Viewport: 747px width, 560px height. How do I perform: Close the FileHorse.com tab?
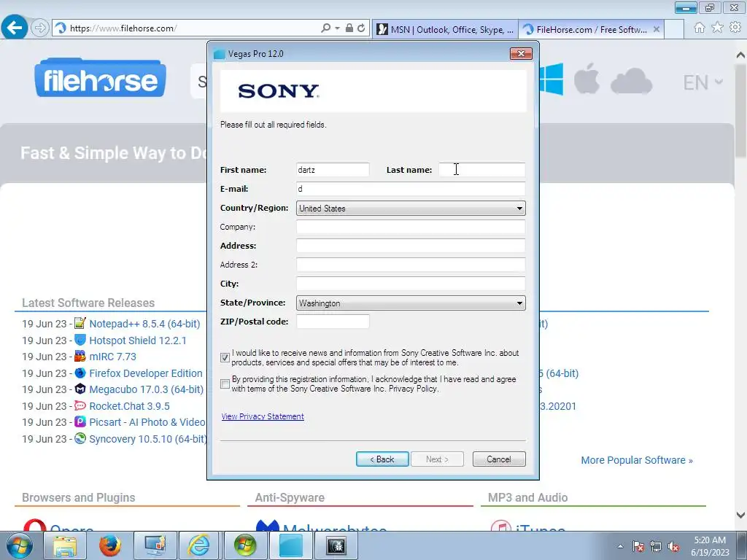(657, 29)
